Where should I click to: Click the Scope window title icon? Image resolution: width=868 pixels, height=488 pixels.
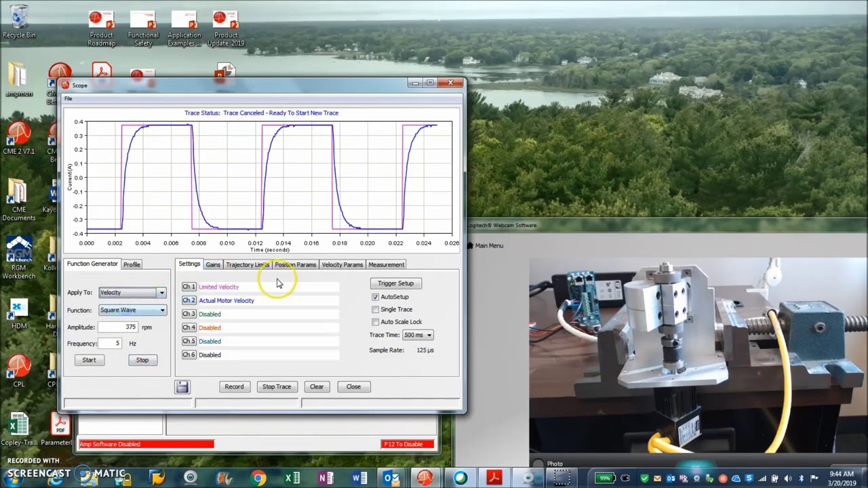pos(65,85)
